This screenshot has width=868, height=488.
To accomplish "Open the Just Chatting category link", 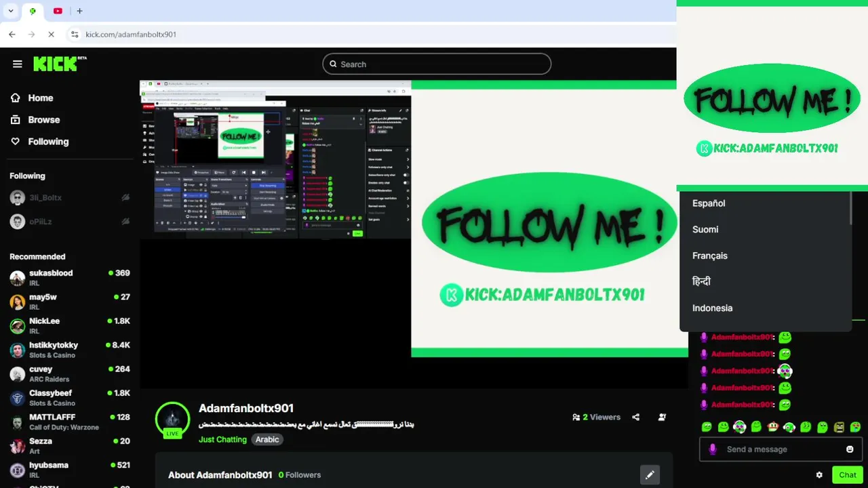I will tap(222, 439).
